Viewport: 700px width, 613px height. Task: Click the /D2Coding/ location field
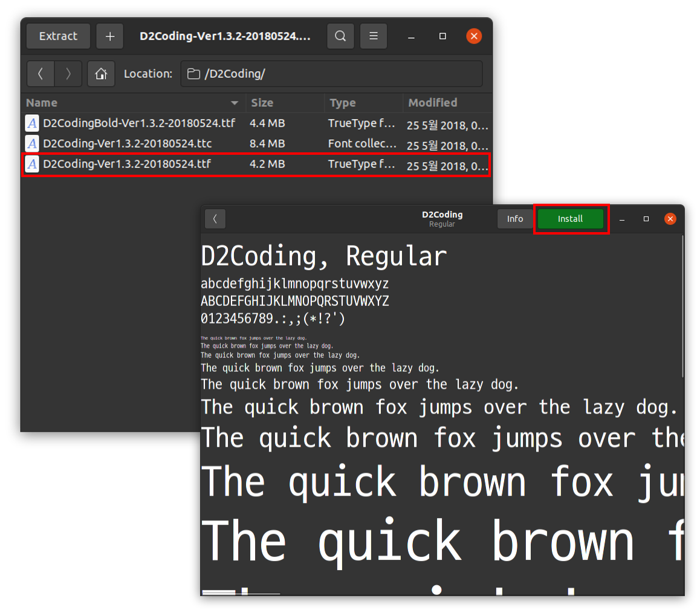coord(331,74)
